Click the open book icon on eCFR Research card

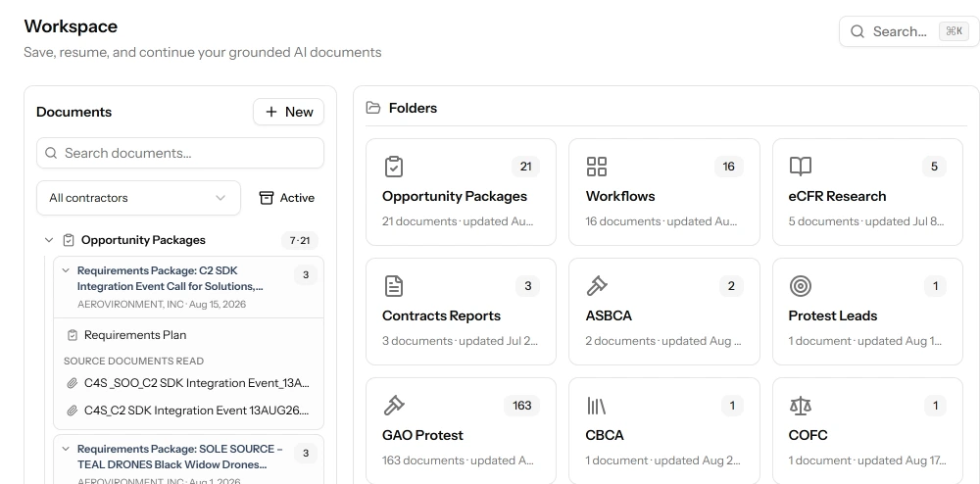(801, 167)
